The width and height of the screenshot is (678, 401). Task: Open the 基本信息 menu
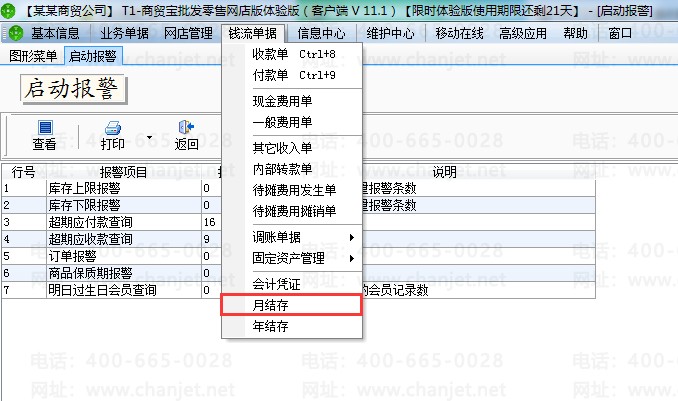pyautogui.click(x=55, y=33)
